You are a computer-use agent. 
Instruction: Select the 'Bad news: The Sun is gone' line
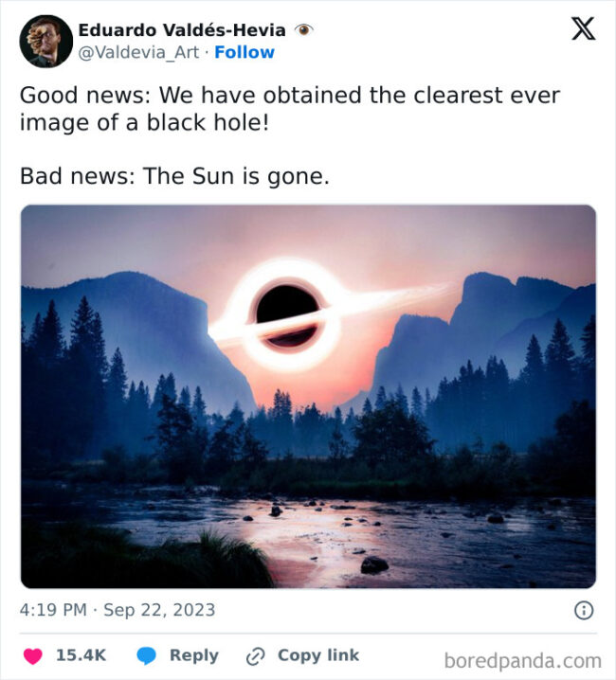174,176
